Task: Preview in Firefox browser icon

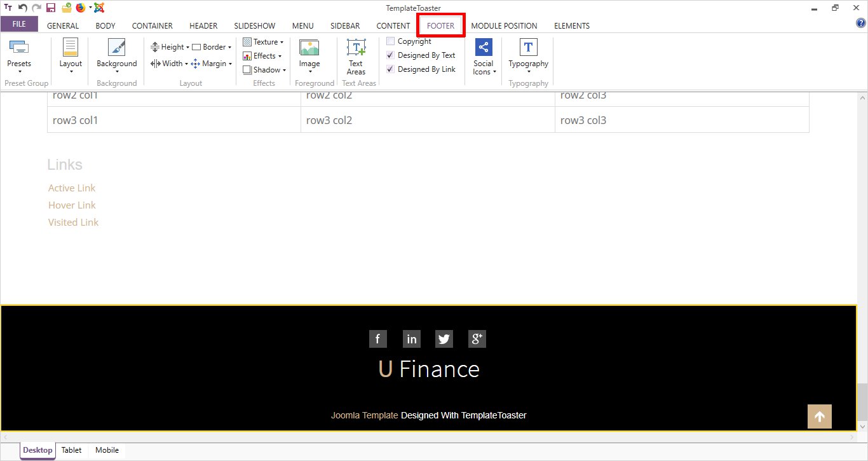Action: 80,8
